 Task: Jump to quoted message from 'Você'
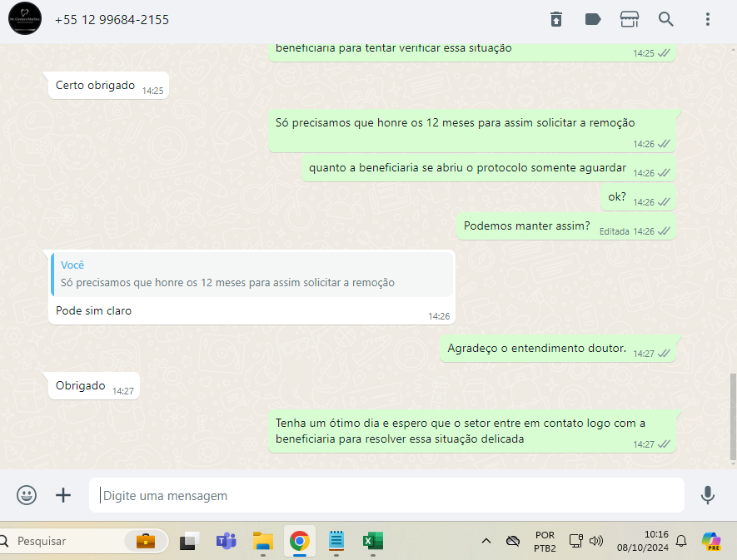tap(251, 275)
